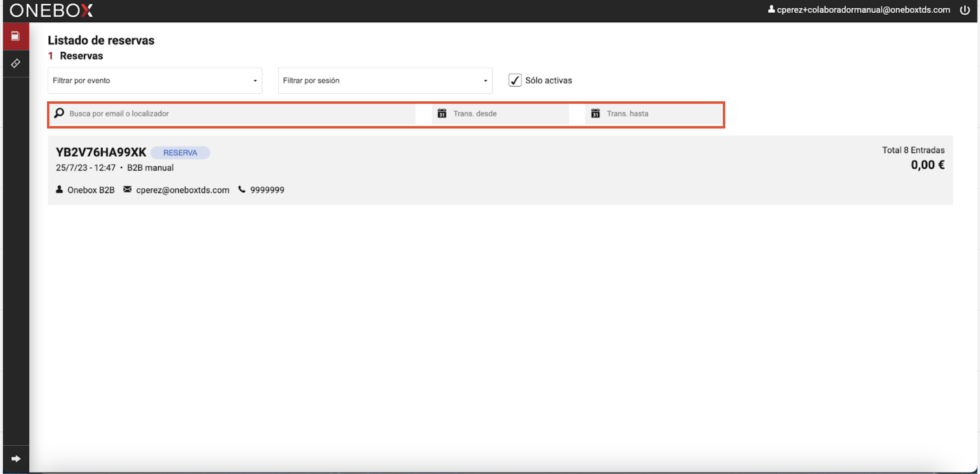The image size is (980, 474).
Task: Open the calendar icon for Trans. desde
Action: [442, 113]
